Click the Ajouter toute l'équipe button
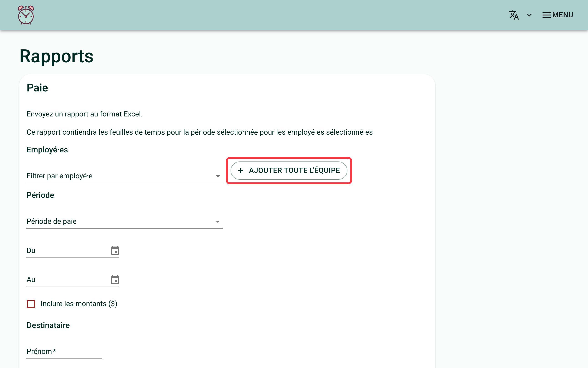The width and height of the screenshot is (588, 368). [x=289, y=170]
